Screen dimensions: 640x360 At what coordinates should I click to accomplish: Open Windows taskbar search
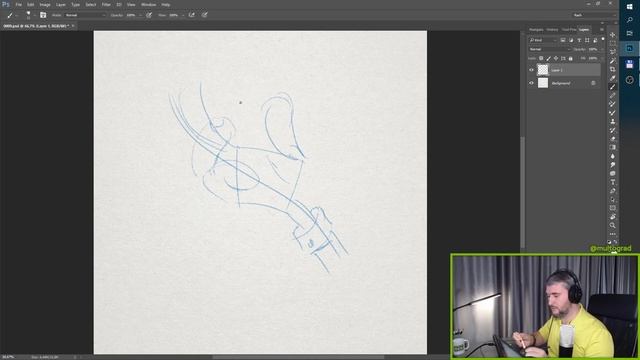(629, 20)
